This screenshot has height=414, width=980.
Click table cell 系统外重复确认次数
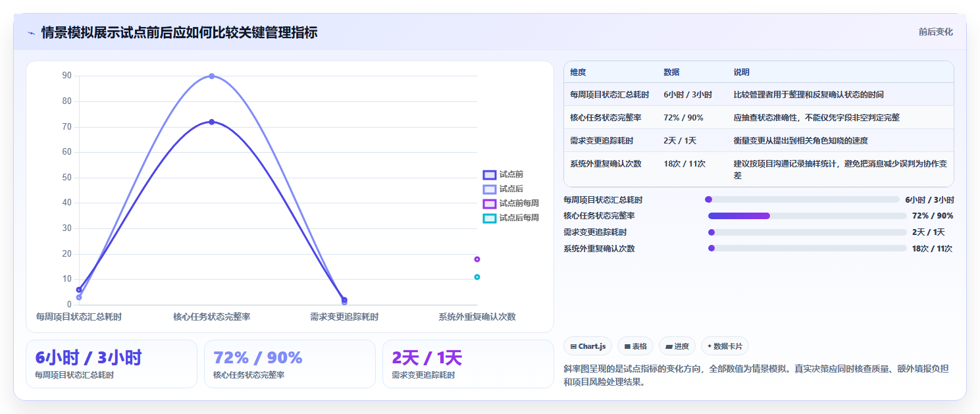coord(606,164)
